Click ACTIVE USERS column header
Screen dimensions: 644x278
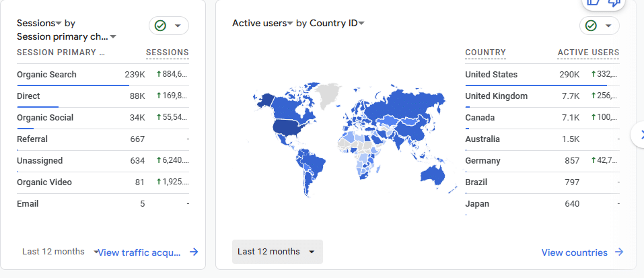point(588,53)
